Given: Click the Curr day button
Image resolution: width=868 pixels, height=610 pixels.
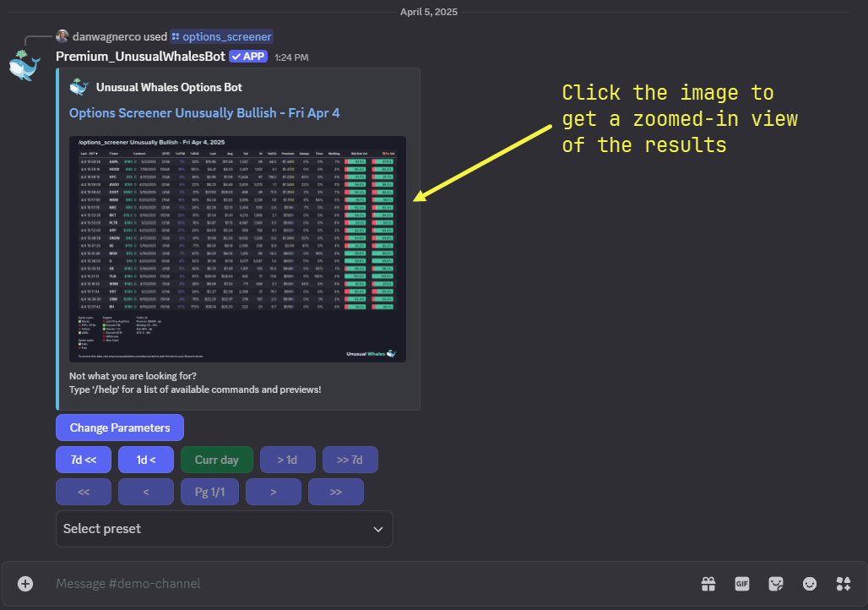Looking at the screenshot, I should [217, 460].
